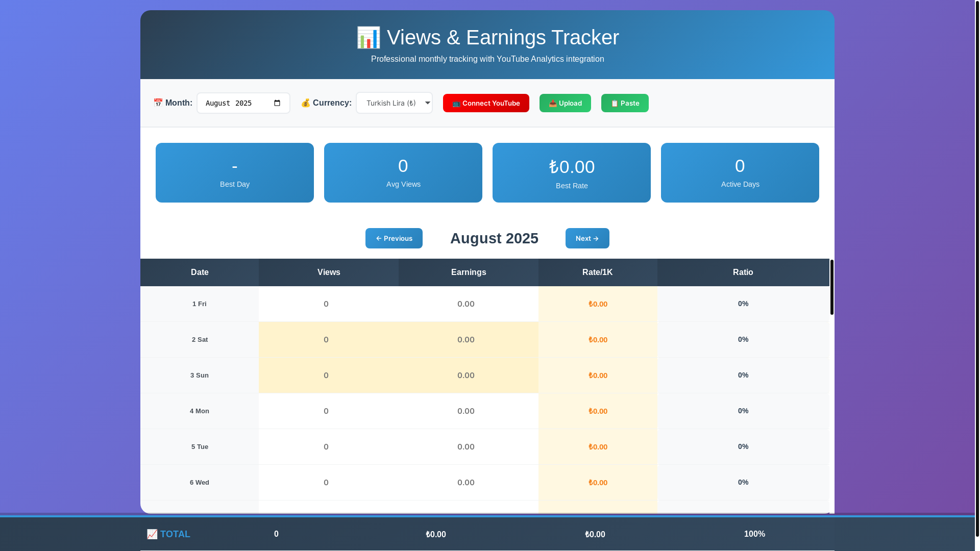Go to the Next month

click(587, 238)
